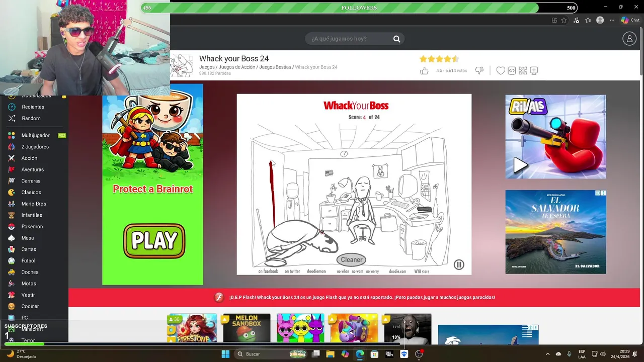Open the 'Juegos Bestias' breadcrumb link
The width and height of the screenshot is (644, 362).
point(275,67)
